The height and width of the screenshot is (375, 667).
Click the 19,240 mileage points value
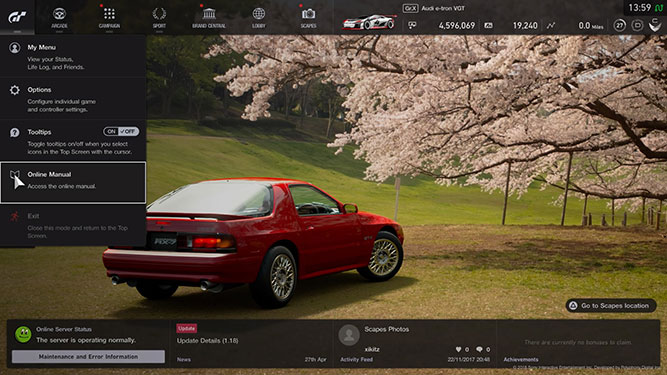[525, 26]
